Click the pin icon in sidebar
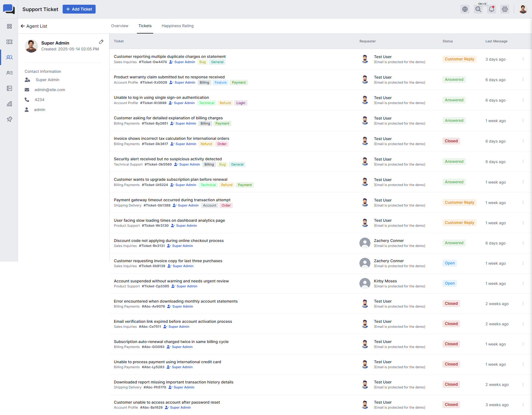532x415 pixels. tap(9, 119)
